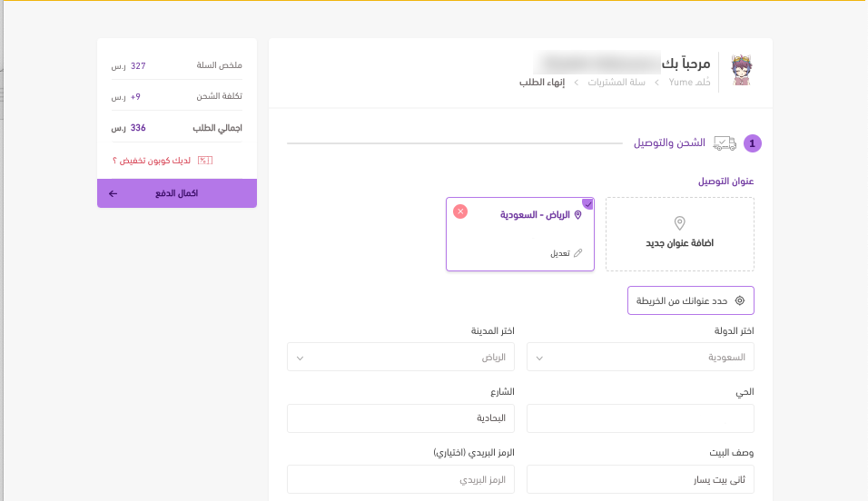Go to حُلم Yume breadcrumb link
The height and width of the screenshot is (501, 868).
tap(689, 83)
